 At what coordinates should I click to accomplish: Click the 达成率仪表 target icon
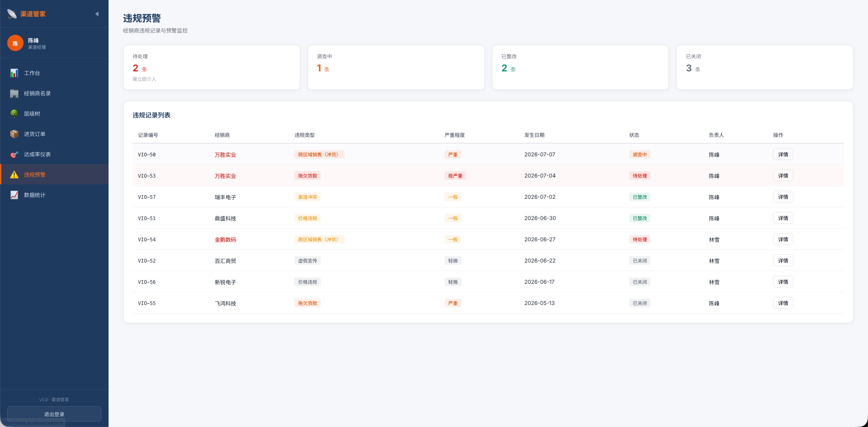point(14,154)
